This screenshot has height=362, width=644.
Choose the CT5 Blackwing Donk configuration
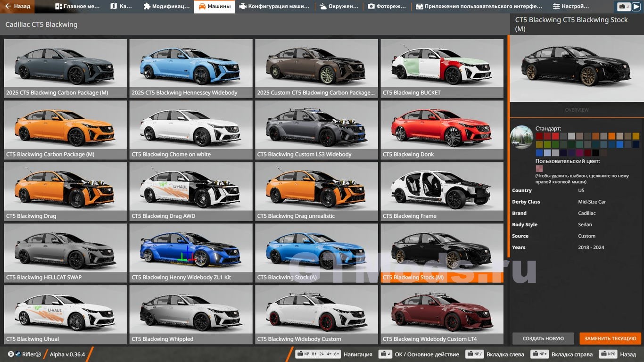[x=442, y=130]
